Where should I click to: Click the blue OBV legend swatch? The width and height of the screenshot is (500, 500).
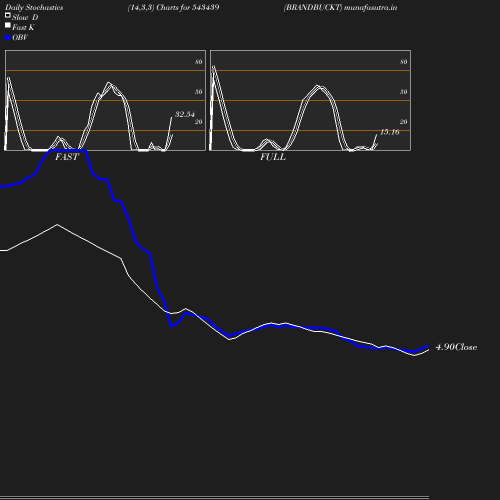(x=8, y=38)
